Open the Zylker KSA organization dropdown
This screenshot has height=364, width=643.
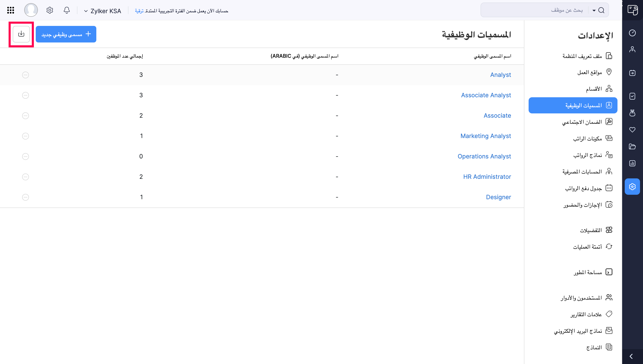coord(102,11)
